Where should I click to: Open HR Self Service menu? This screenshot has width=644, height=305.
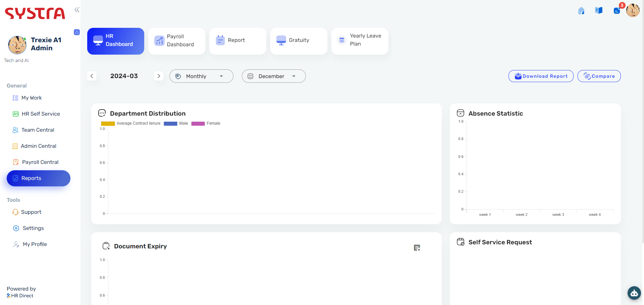(39, 114)
